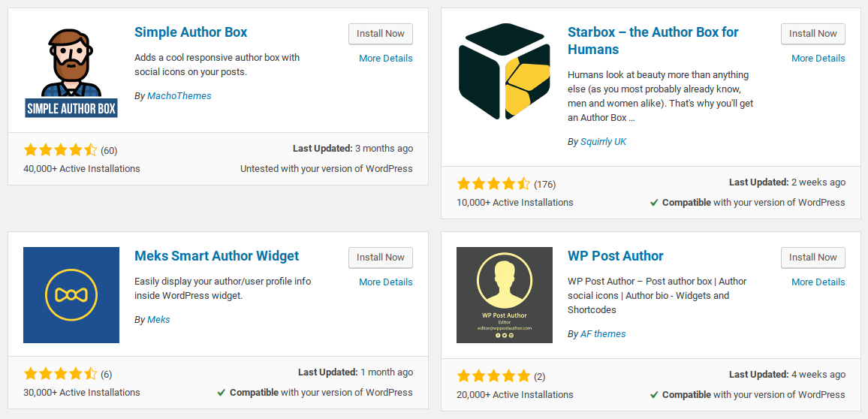Open the Meks Smart Author Widget title

point(216,256)
